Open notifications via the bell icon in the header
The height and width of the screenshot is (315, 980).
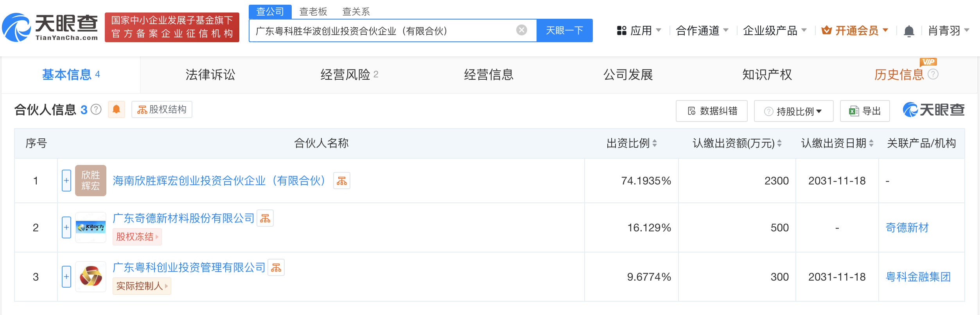(x=909, y=30)
